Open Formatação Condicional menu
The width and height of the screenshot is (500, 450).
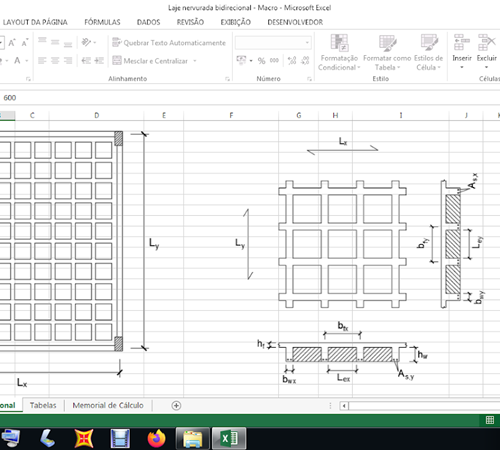pyautogui.click(x=339, y=53)
